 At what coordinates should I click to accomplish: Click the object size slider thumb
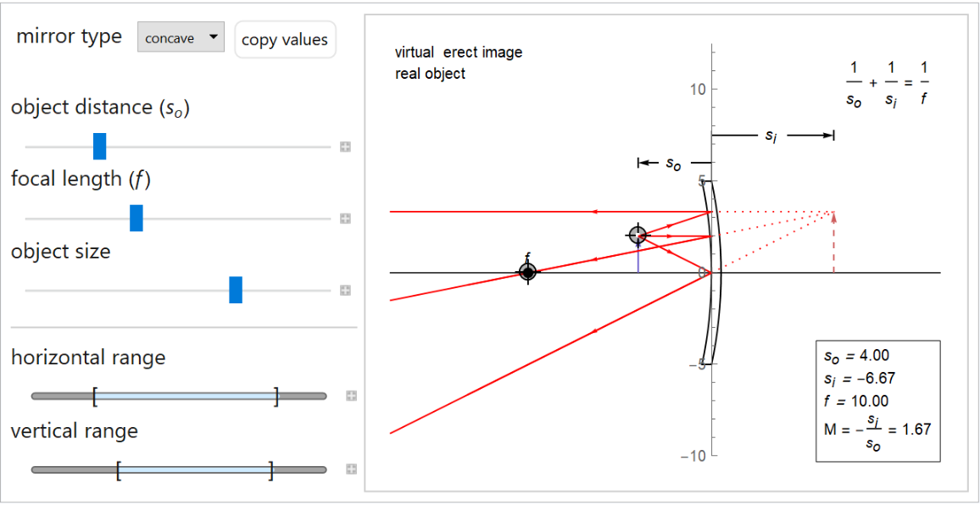coord(236,290)
